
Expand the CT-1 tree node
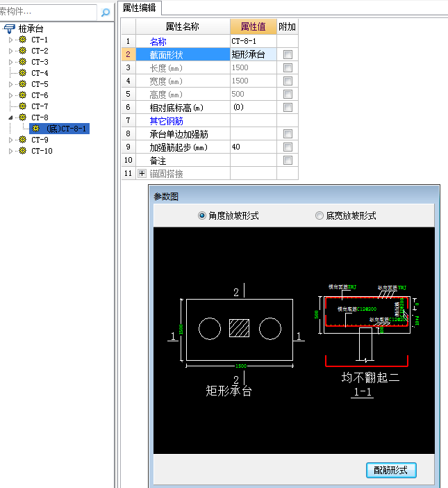pos(10,40)
